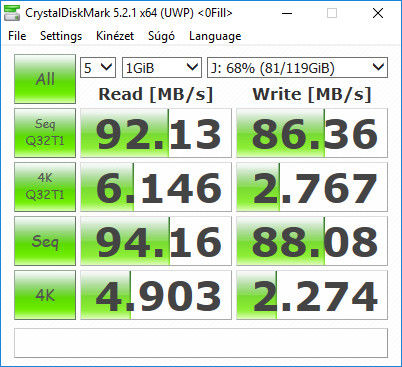Close the CrystalDiskMark window
The width and height of the screenshot is (402, 367).
378,13
